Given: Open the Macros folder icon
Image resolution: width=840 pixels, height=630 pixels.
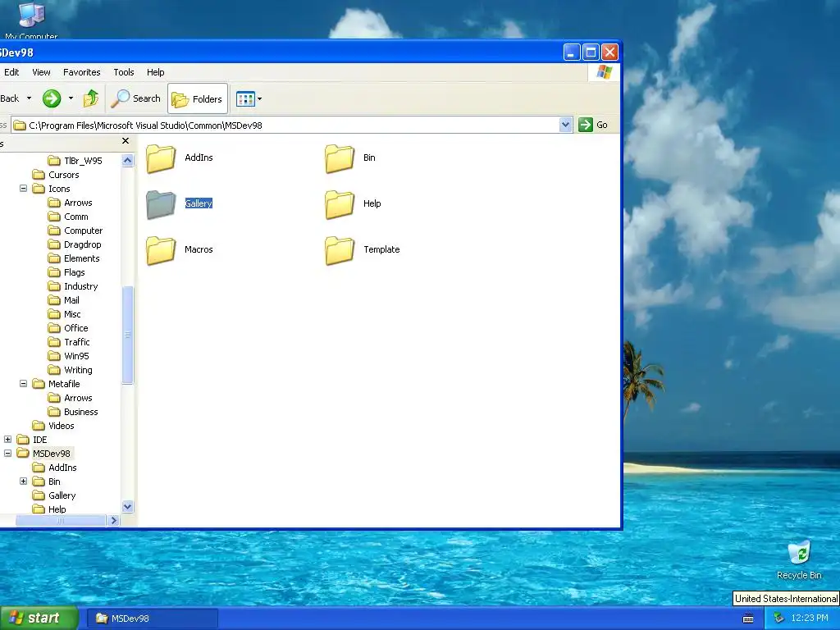Looking at the screenshot, I should 161,250.
